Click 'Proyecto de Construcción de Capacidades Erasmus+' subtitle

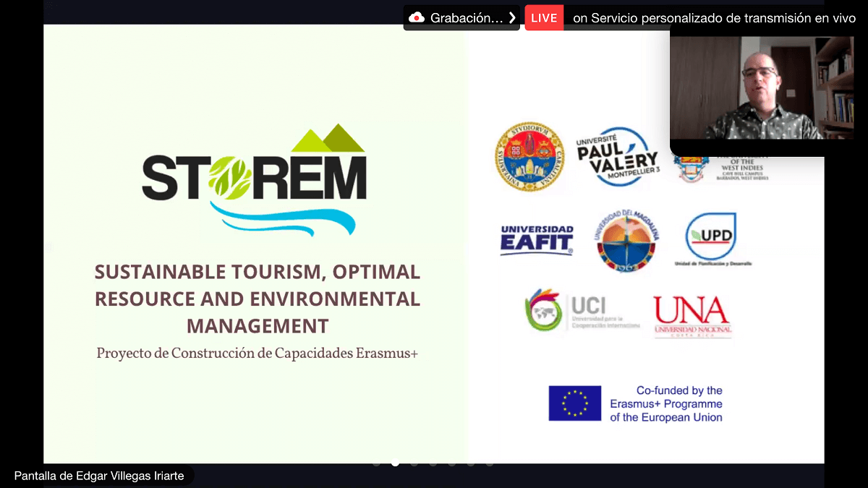pyautogui.click(x=258, y=354)
